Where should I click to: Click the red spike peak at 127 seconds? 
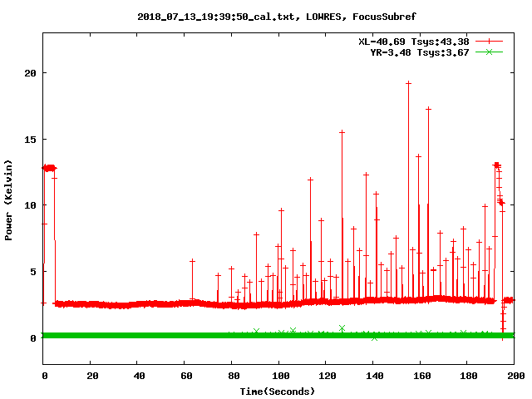click(342, 132)
